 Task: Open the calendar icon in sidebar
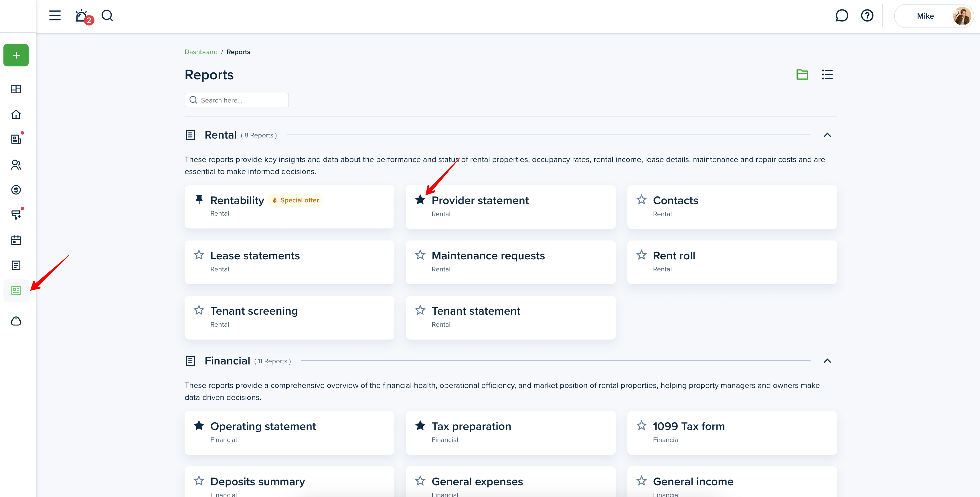[x=16, y=240]
